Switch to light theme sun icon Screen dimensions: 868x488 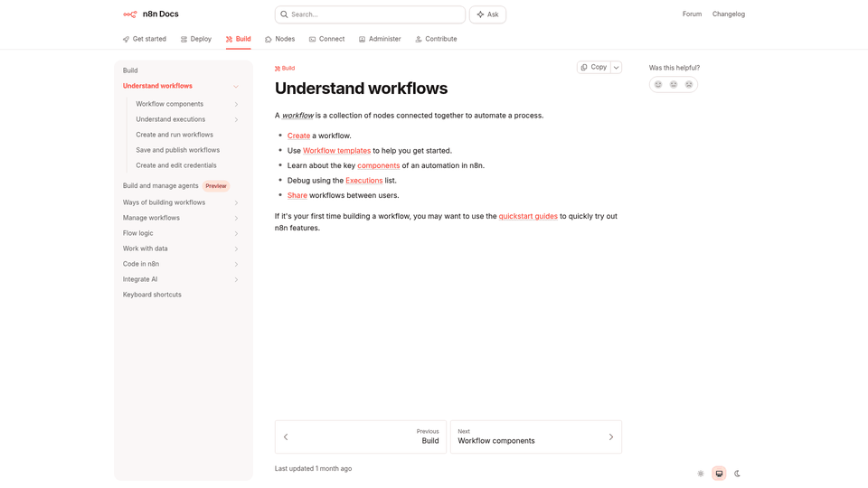[701, 474]
